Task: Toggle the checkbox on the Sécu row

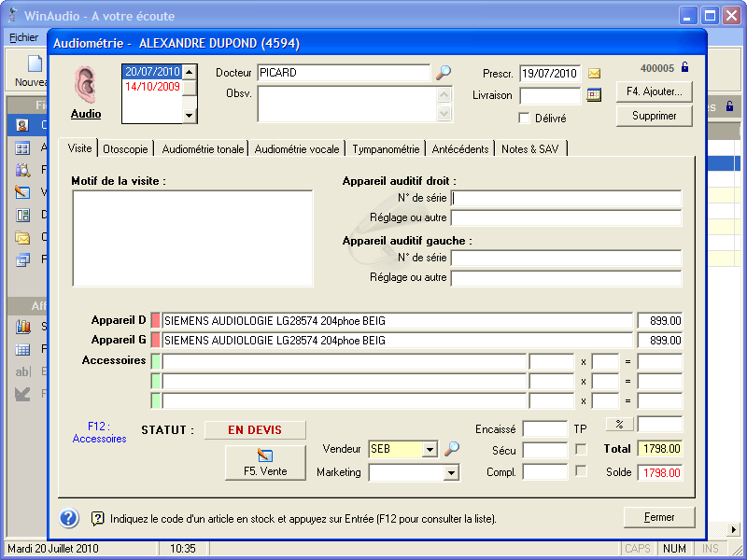Action: click(x=581, y=450)
